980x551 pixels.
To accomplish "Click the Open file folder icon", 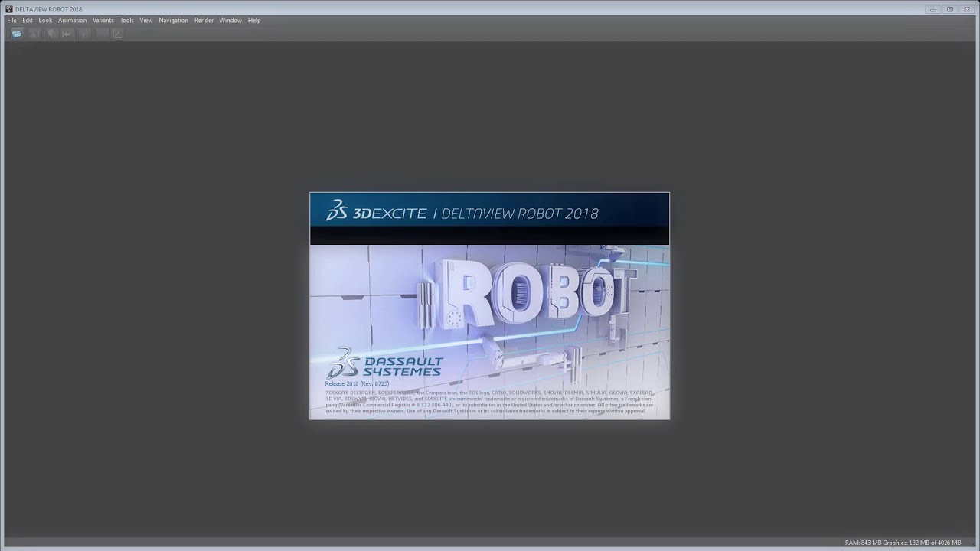I will [x=17, y=34].
